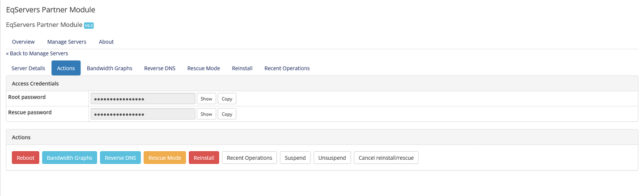Screen dimensions: 644x196
Task: Open the Rescue Mode tab
Action: [x=203, y=68]
